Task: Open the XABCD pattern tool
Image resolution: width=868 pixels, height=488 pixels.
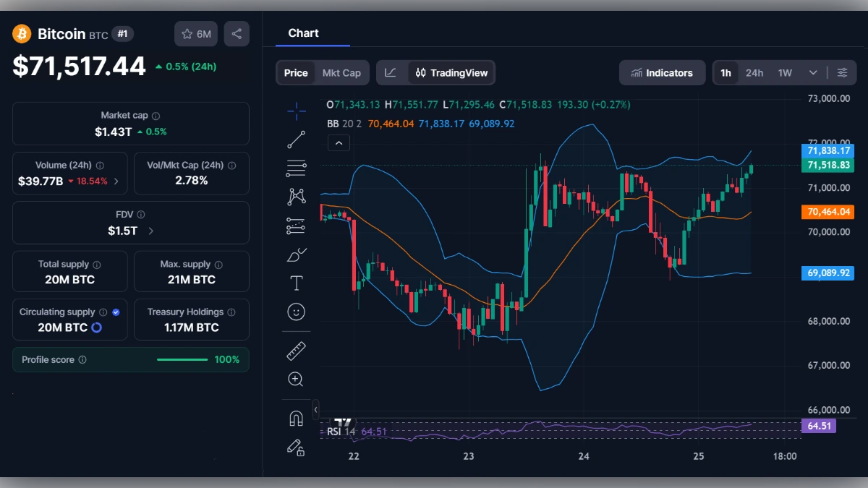Action: (x=297, y=196)
